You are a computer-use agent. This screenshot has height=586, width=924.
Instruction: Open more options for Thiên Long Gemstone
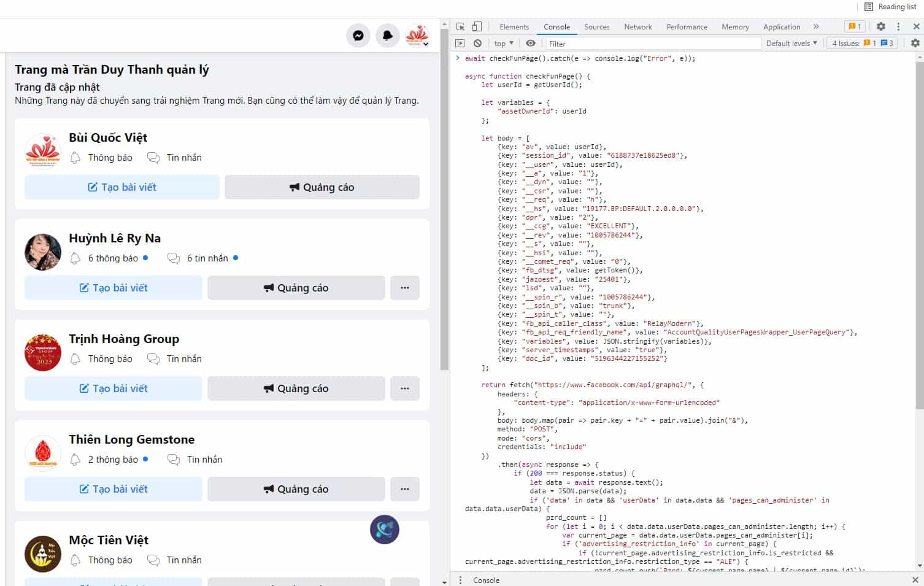405,489
